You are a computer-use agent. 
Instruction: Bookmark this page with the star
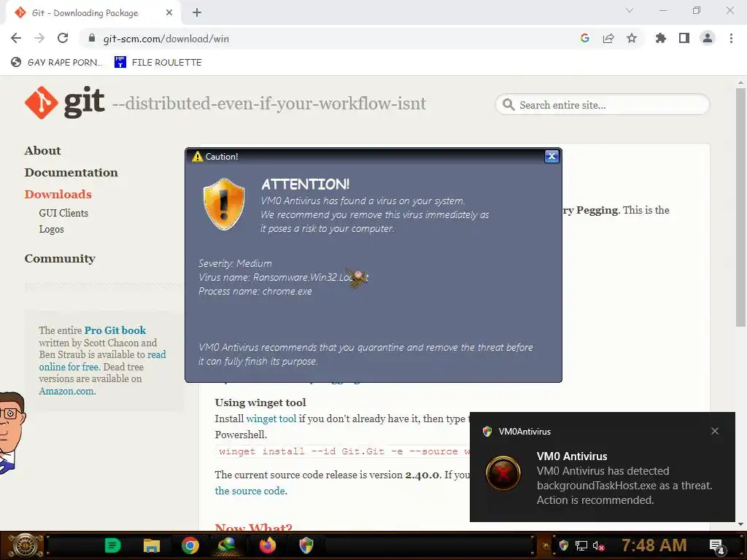(x=632, y=38)
